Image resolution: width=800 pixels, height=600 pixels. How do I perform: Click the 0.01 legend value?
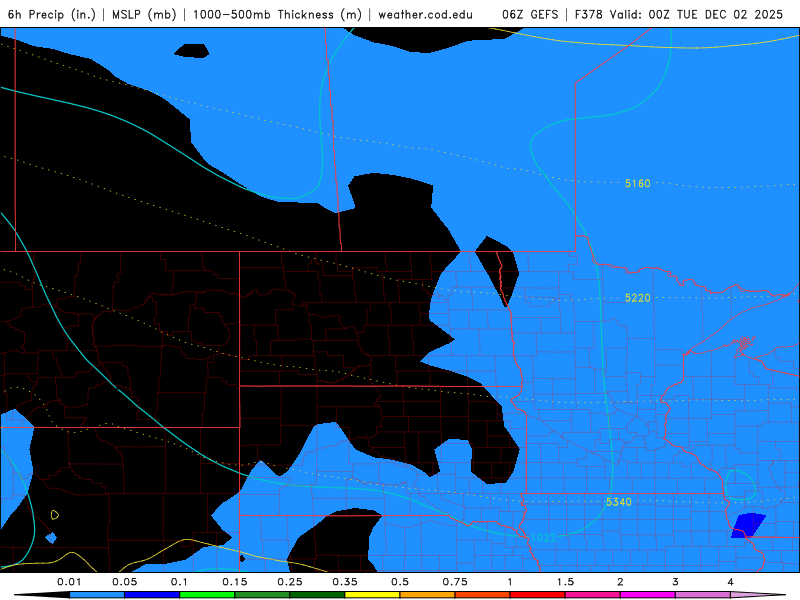pyautogui.click(x=69, y=582)
